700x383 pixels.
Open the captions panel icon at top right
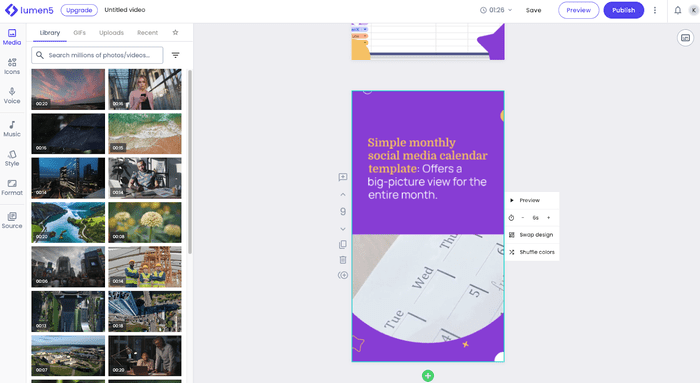coord(685,38)
